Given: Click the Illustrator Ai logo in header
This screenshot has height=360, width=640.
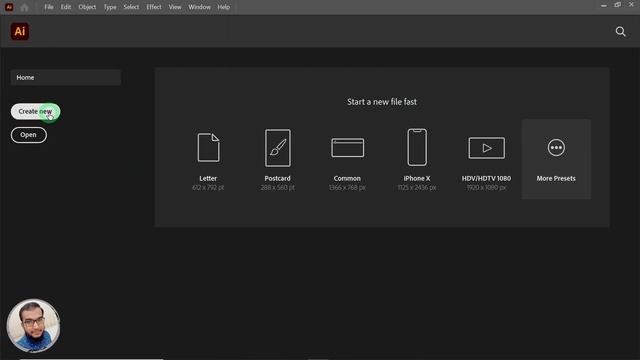Looking at the screenshot, I should (x=20, y=31).
